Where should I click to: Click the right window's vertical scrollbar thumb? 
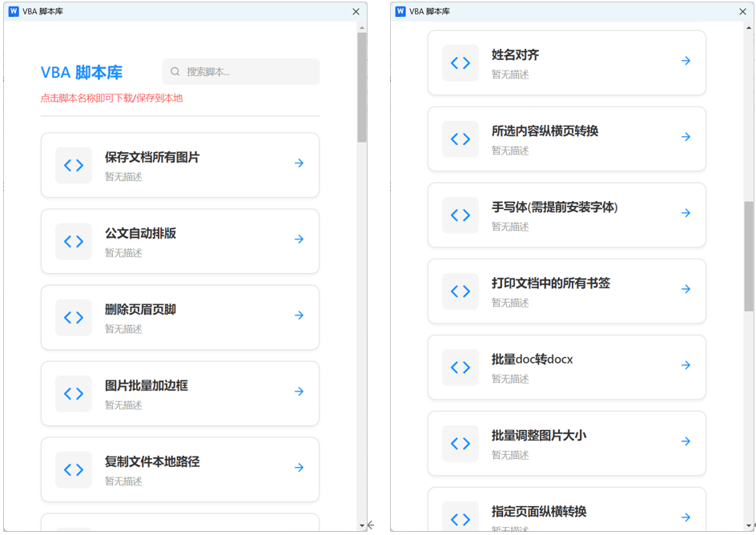pos(749,256)
